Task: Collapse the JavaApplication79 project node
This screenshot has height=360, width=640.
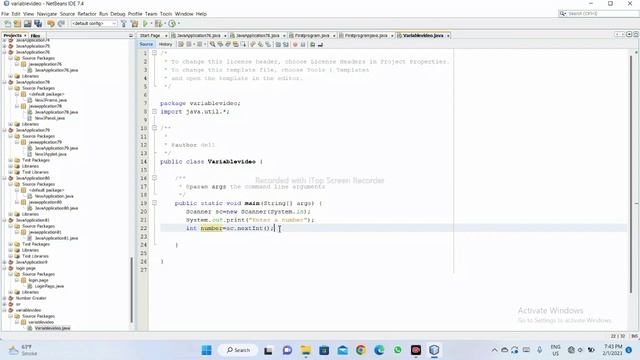Action: pyautogui.click(x=5, y=130)
